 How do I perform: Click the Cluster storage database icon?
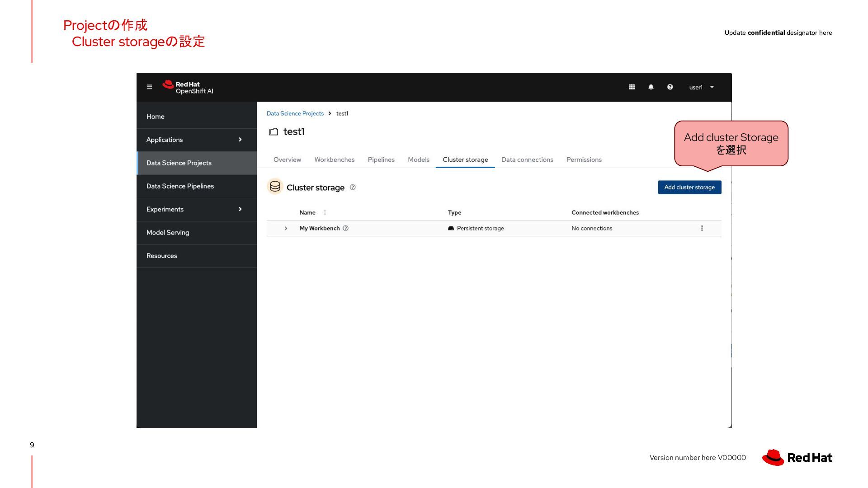coord(275,187)
